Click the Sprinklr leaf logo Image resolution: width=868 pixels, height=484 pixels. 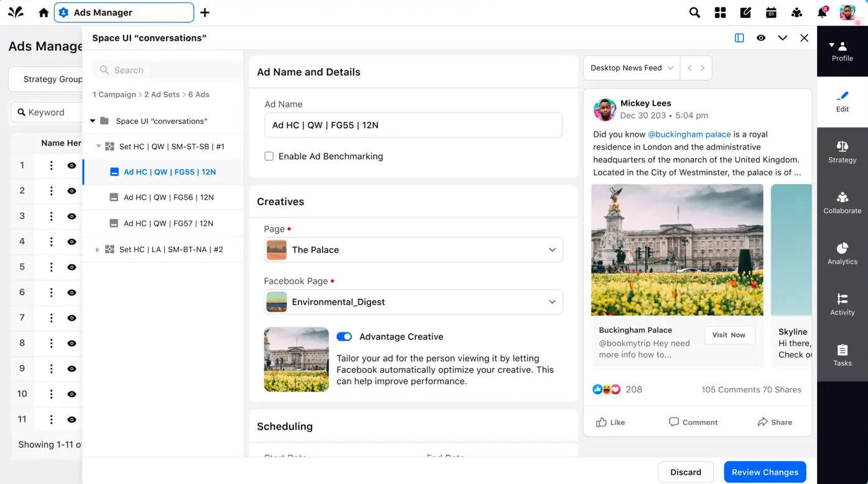pyautogui.click(x=16, y=12)
